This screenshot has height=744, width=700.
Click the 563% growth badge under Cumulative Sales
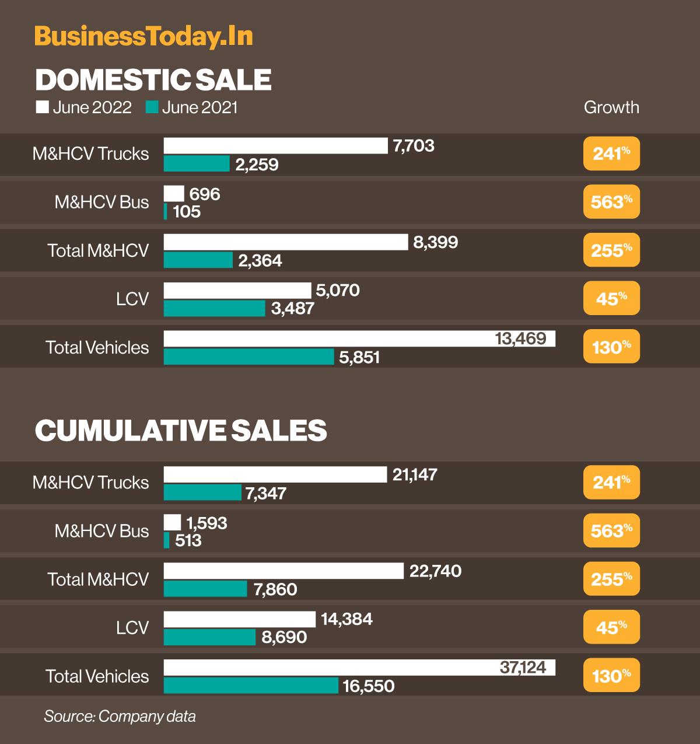click(x=611, y=530)
